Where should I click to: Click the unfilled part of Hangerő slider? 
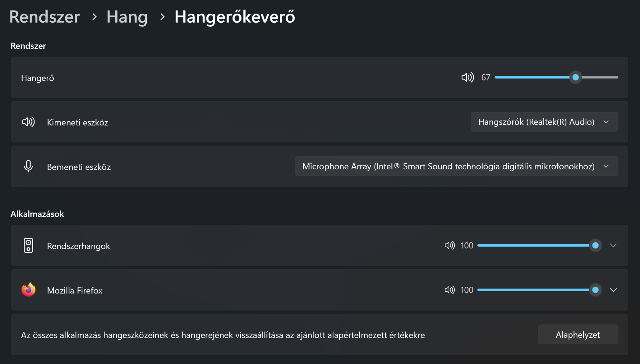click(x=600, y=77)
